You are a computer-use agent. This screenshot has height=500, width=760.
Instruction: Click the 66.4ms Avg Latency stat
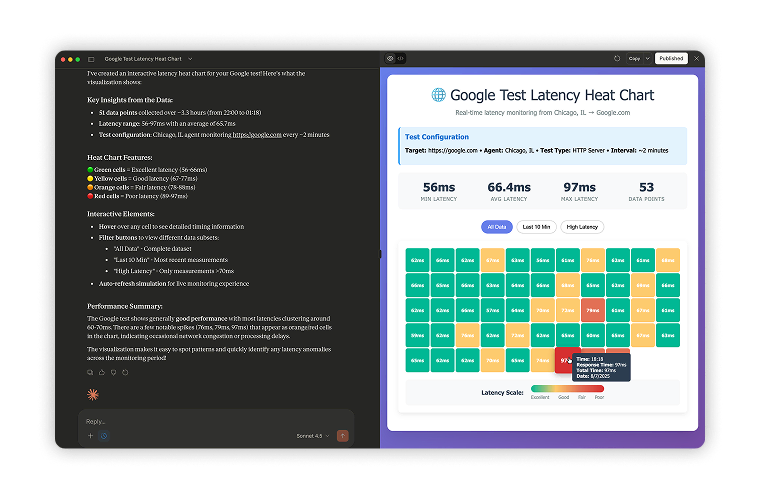(508, 191)
